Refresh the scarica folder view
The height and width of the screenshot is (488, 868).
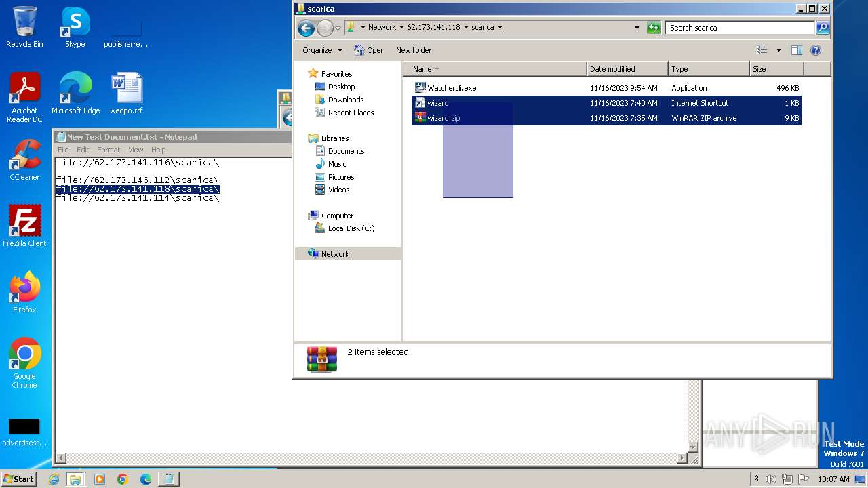(x=654, y=28)
